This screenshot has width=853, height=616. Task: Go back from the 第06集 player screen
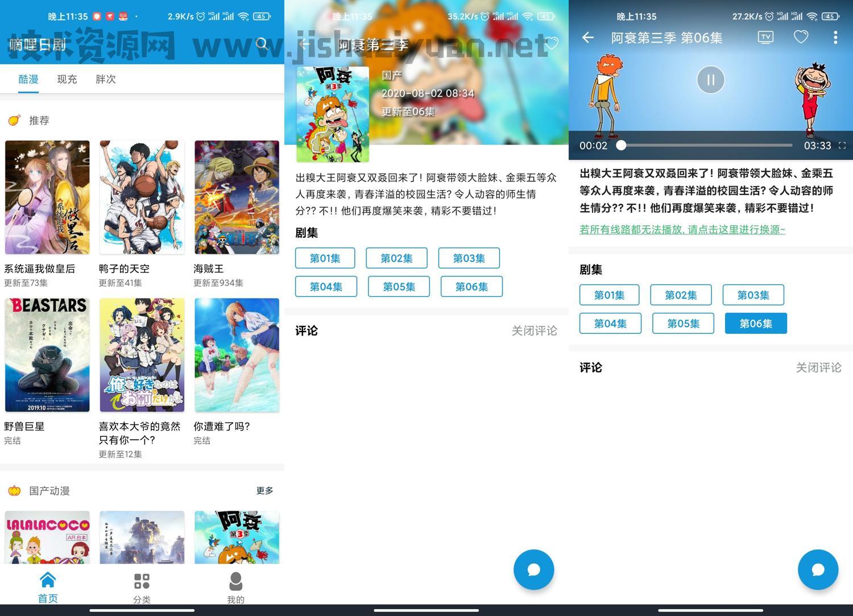tap(588, 38)
